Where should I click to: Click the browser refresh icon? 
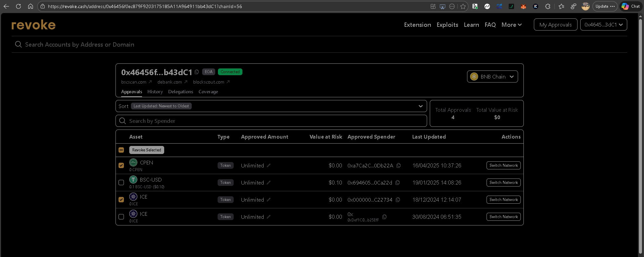coord(18,6)
